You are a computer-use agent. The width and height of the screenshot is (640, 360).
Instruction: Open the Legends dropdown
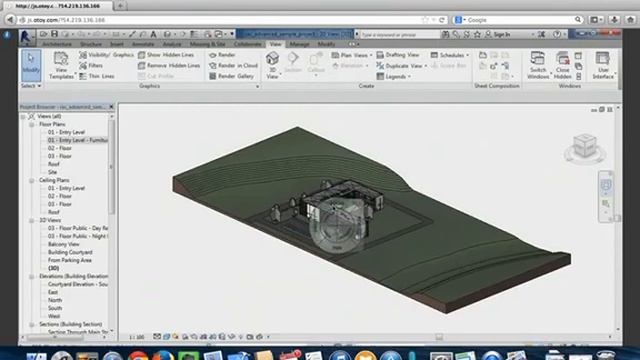(393, 76)
